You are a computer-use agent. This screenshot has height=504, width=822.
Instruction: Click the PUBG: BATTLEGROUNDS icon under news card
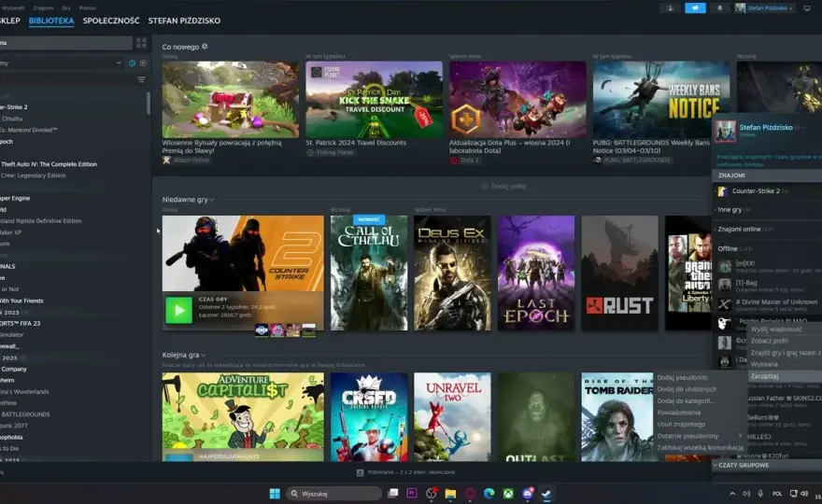597,160
